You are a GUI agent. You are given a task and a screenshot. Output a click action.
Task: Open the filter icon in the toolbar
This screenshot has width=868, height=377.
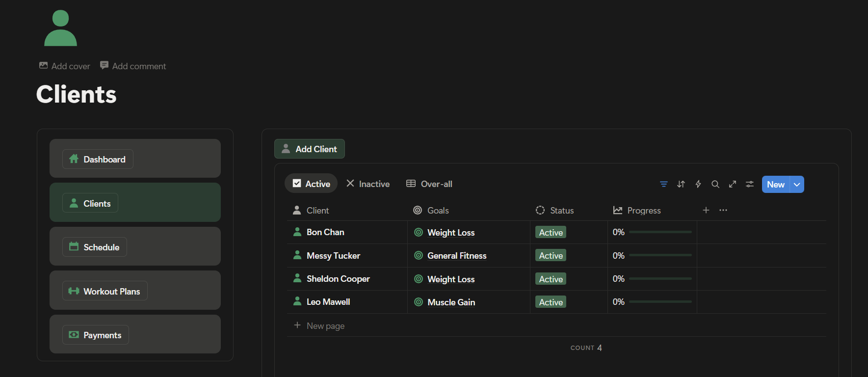pyautogui.click(x=664, y=184)
